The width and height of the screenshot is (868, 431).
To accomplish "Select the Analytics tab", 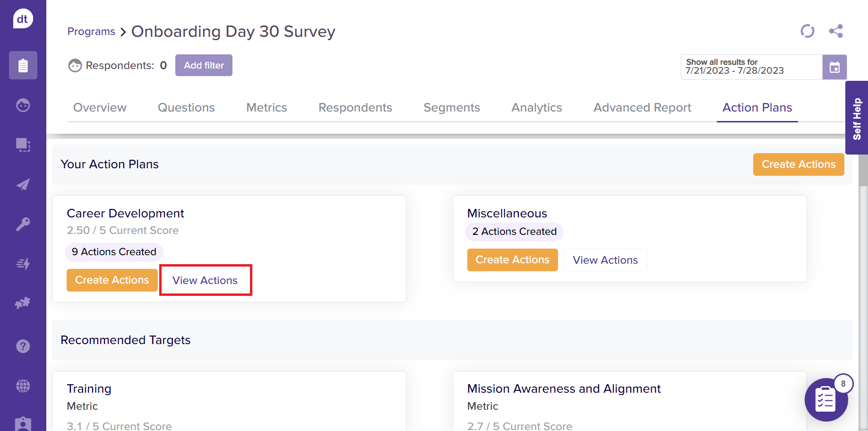I will coord(537,108).
